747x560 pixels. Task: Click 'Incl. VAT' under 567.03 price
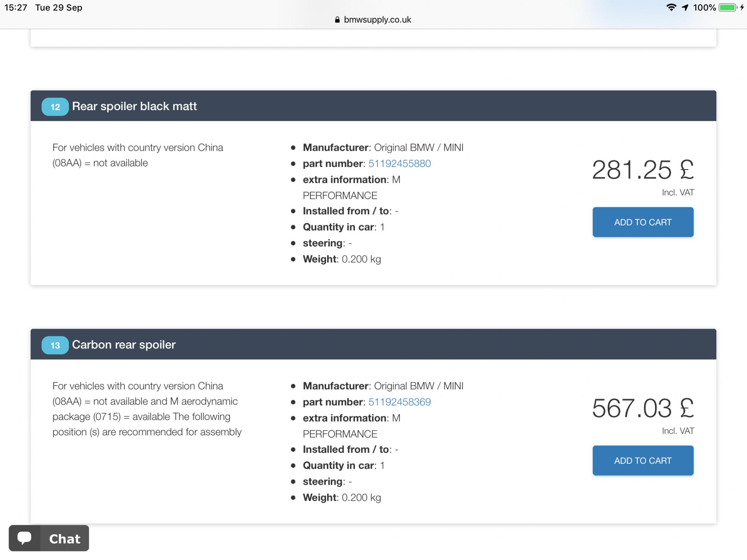coord(678,431)
